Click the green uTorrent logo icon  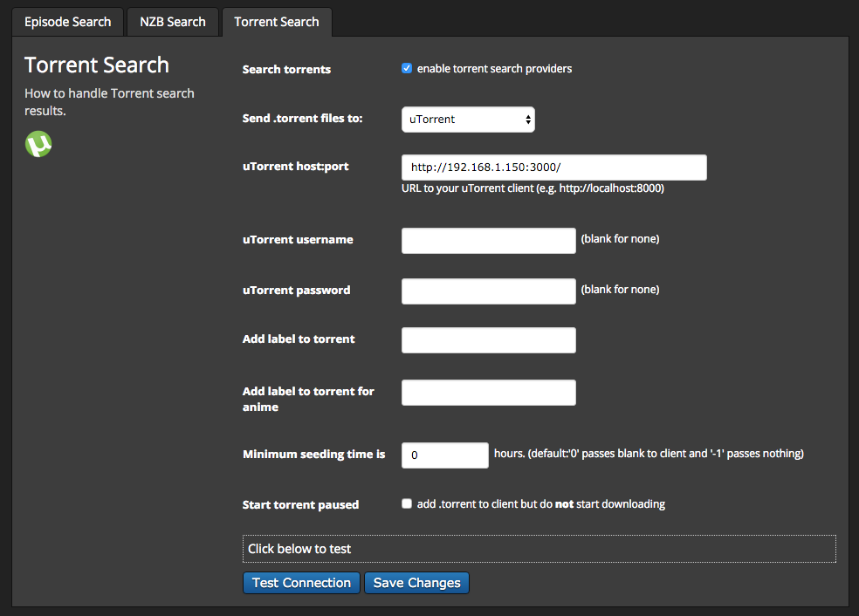pos(38,144)
